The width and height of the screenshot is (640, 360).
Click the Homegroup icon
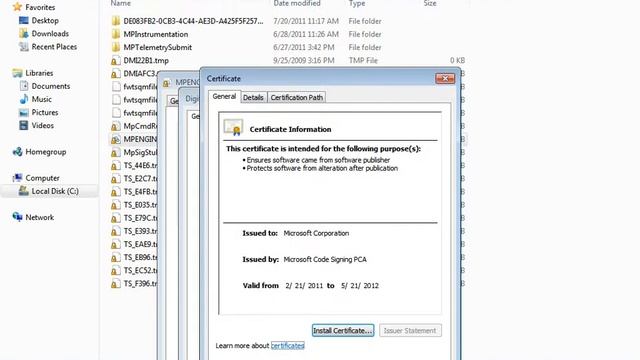(x=17, y=152)
